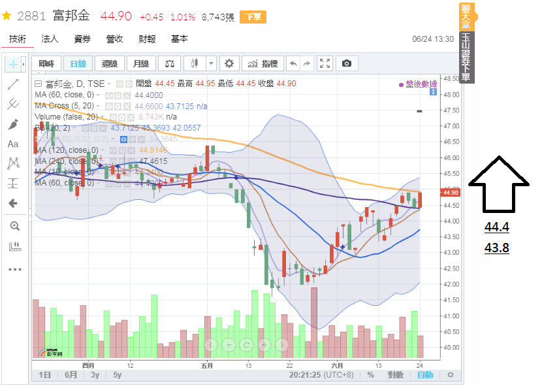542x392 pixels.
Task: Set the chart range to 6月
Action: coord(70,375)
